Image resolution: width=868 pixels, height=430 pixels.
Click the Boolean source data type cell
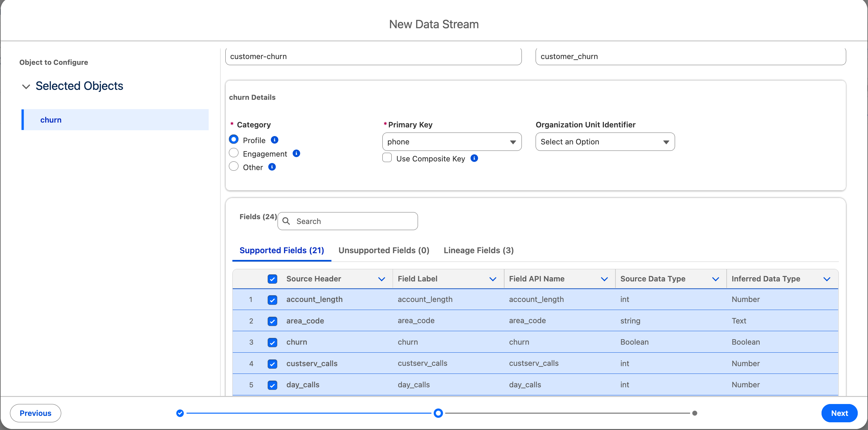[671, 342]
